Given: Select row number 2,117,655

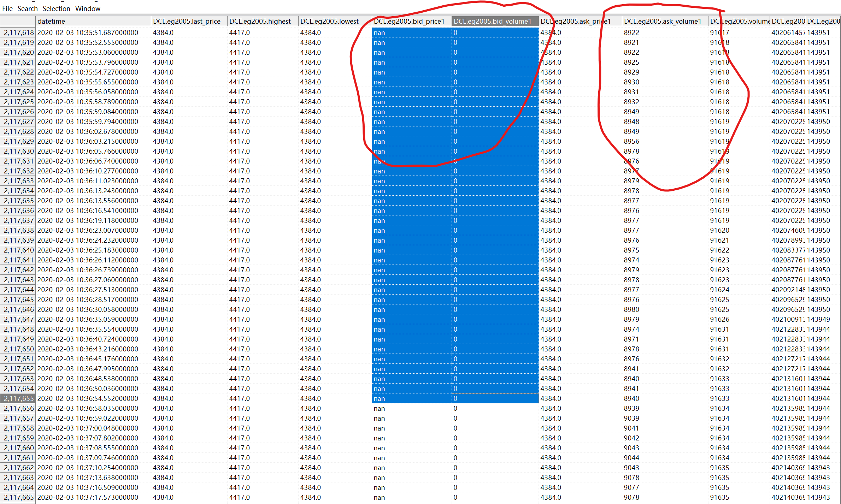Looking at the screenshot, I should pyautogui.click(x=18, y=398).
